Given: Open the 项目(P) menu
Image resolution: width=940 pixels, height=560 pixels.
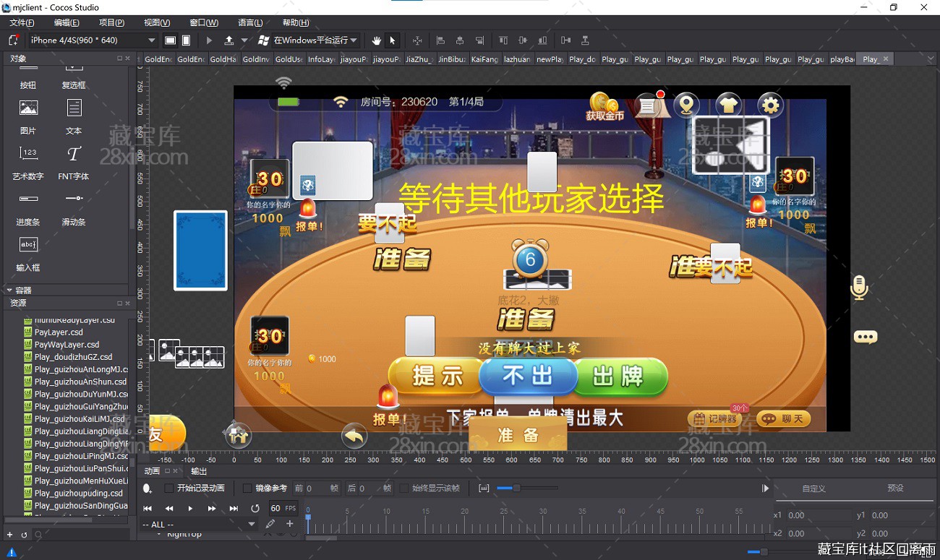Looking at the screenshot, I should (x=111, y=23).
